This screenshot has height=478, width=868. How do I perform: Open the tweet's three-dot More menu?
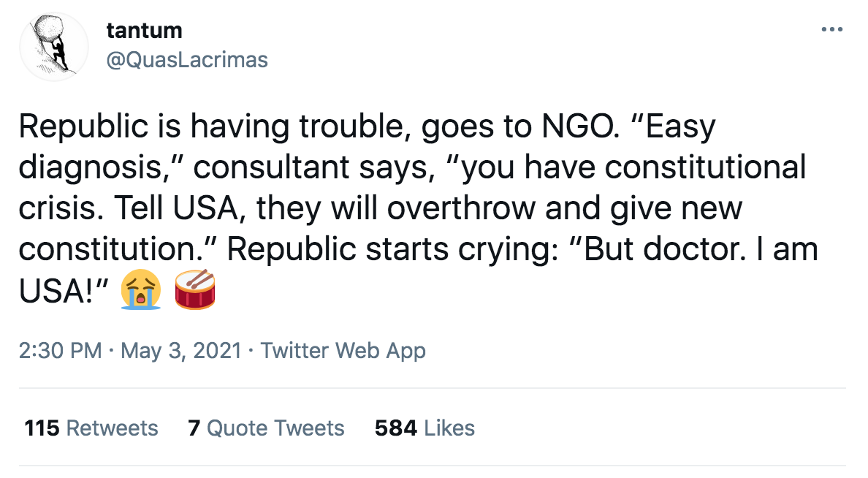[x=831, y=31]
